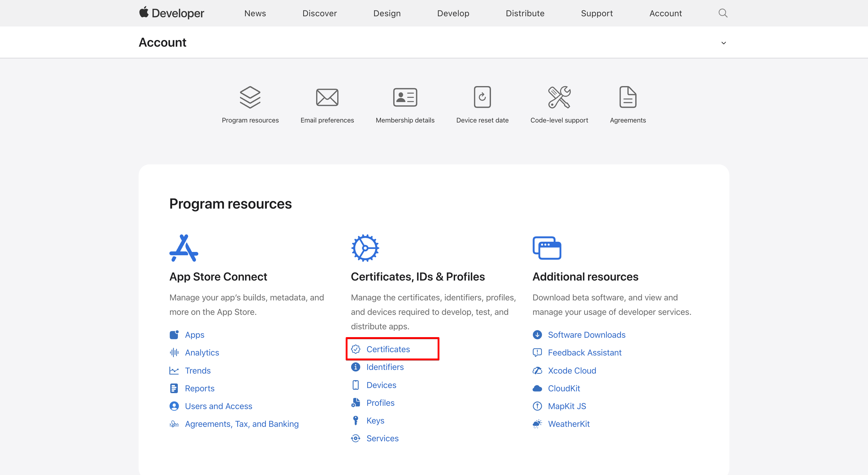
Task: Open Program resources via the stacked layers icon
Action: [x=250, y=97]
